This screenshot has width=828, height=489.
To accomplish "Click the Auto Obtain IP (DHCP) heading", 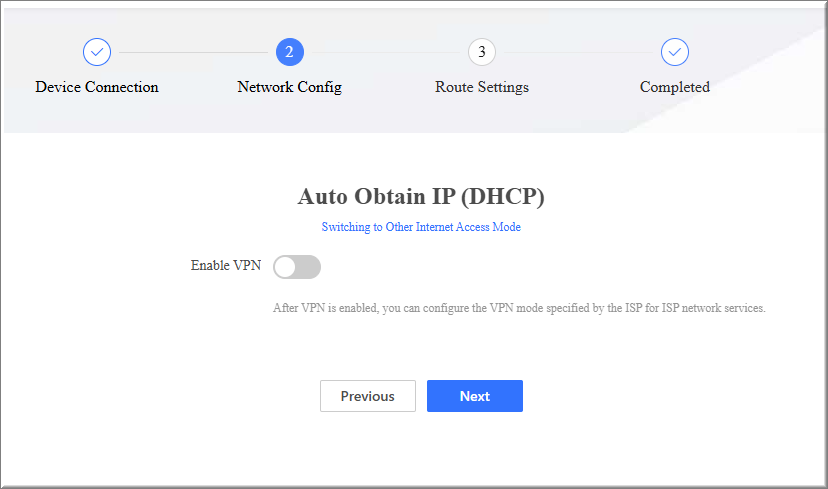I will pyautogui.click(x=421, y=196).
